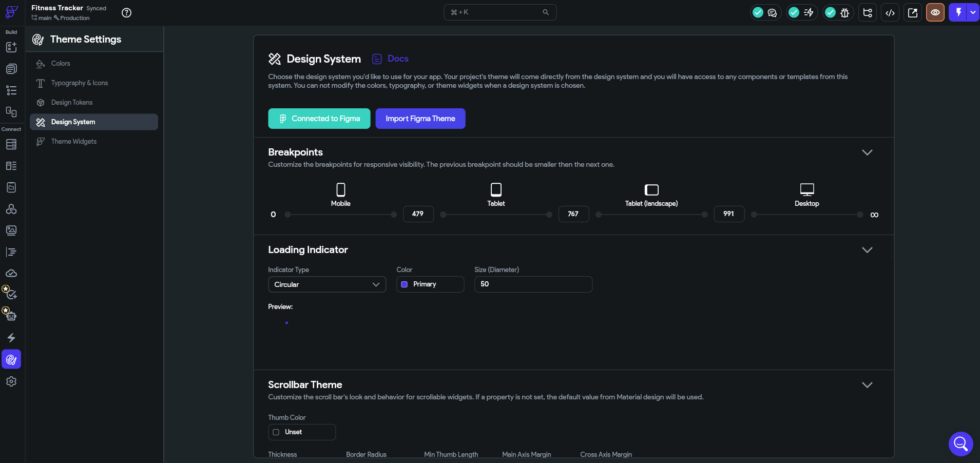This screenshot has height=463, width=980.
Task: Click the open-in-new-window share icon
Action: pyautogui.click(x=913, y=13)
